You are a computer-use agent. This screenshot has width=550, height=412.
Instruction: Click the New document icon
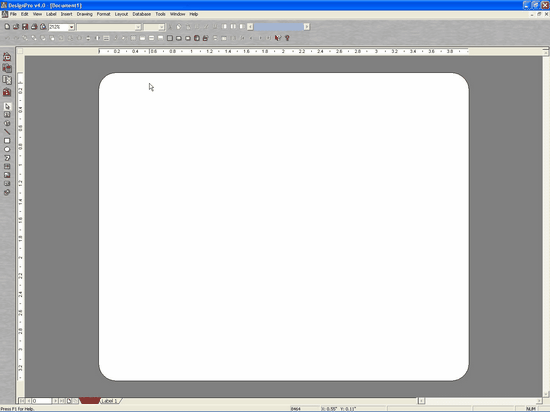coord(7,27)
